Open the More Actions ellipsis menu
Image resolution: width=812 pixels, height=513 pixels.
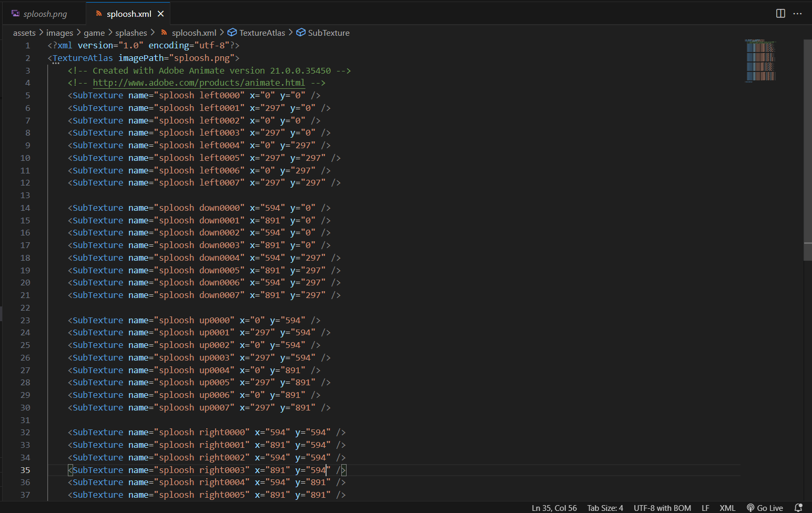[797, 14]
